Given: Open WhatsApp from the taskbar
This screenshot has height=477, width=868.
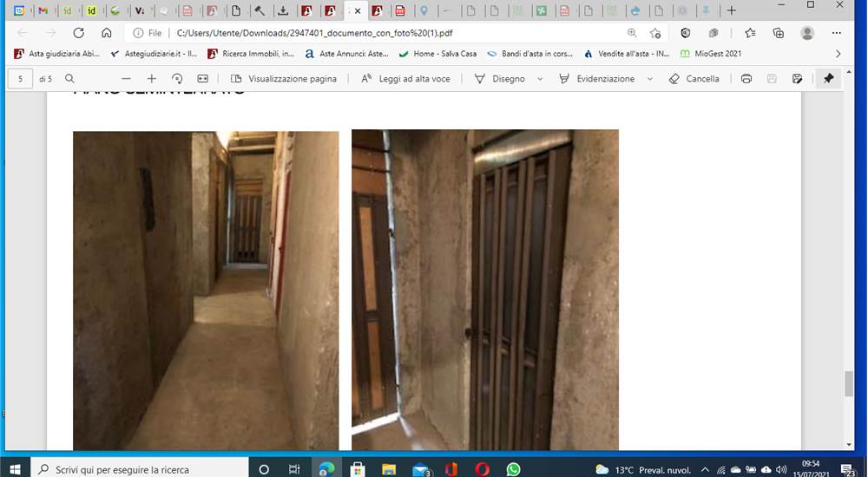Looking at the screenshot, I should 513,469.
